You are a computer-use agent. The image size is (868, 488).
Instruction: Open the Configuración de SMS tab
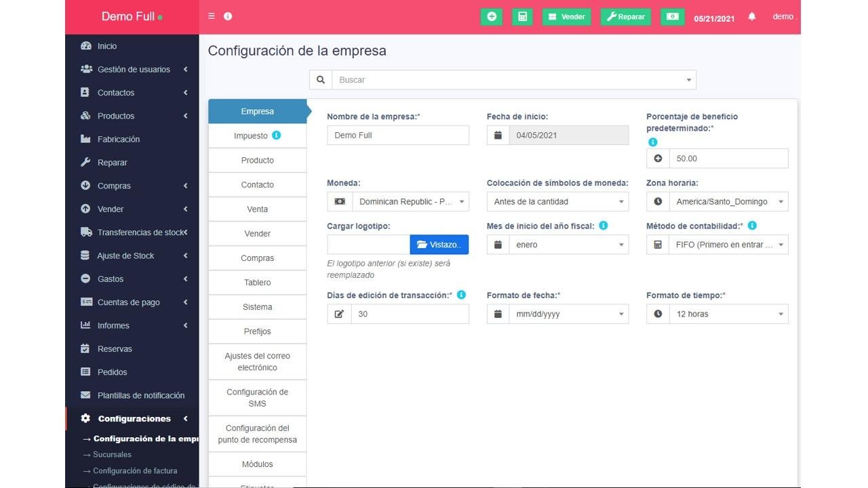(258, 398)
